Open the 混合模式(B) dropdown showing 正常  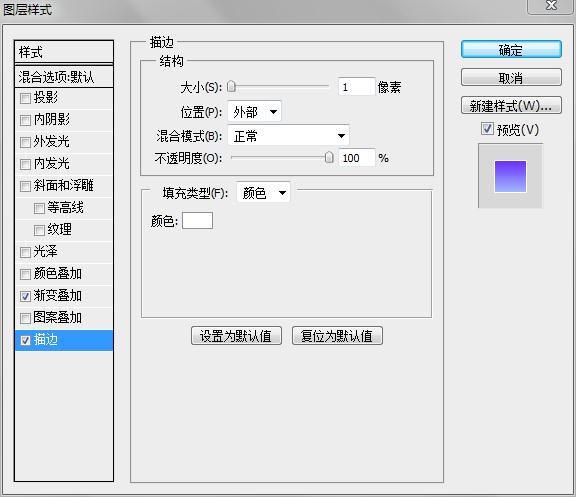point(288,136)
